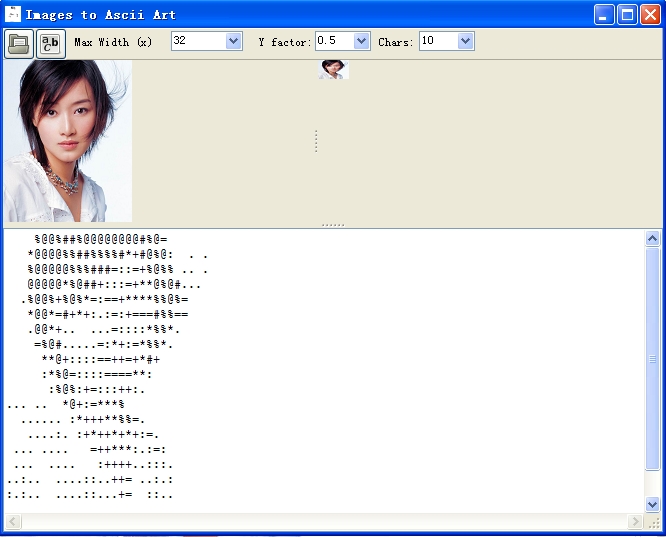The height and width of the screenshot is (537, 666).
Task: Click the horizontal scroll right arrow
Action: pyautogui.click(x=635, y=521)
